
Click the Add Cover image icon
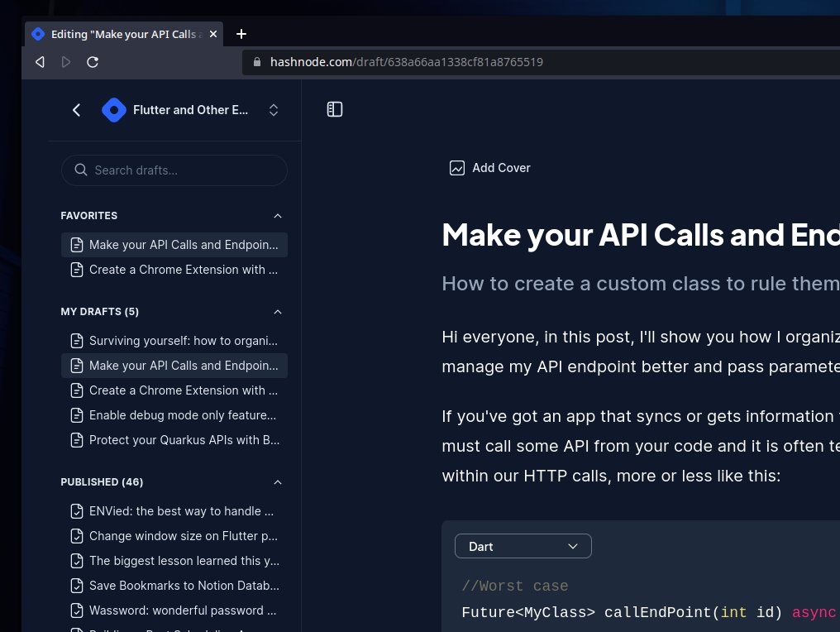click(x=457, y=168)
